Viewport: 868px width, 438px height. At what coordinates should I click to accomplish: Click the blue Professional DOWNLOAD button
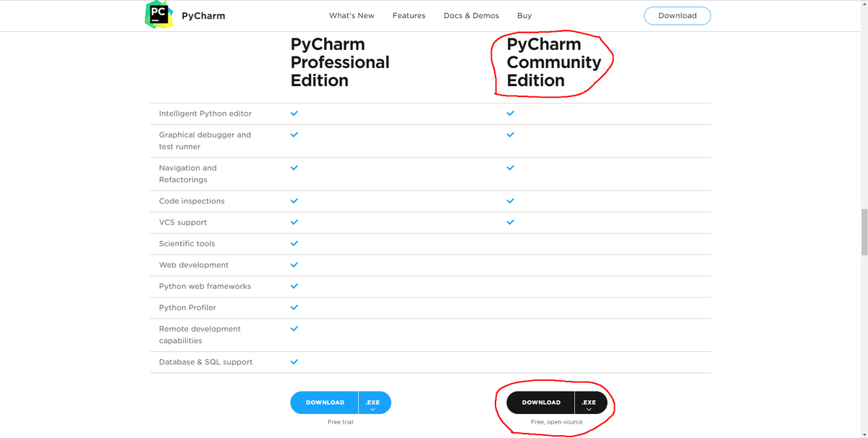325,403
